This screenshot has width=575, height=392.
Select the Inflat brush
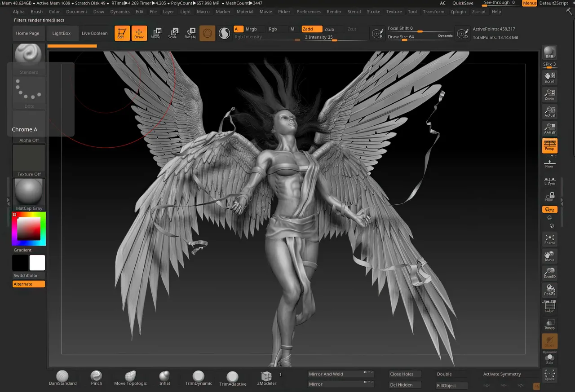(164, 378)
